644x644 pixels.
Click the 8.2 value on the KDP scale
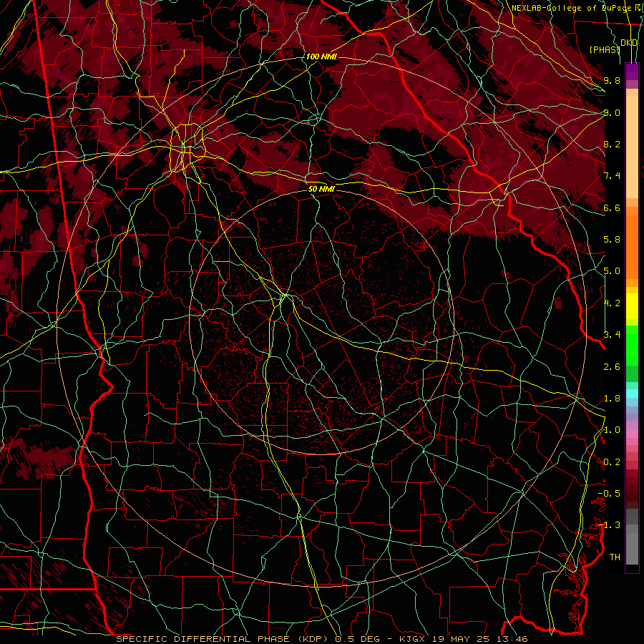click(x=612, y=144)
